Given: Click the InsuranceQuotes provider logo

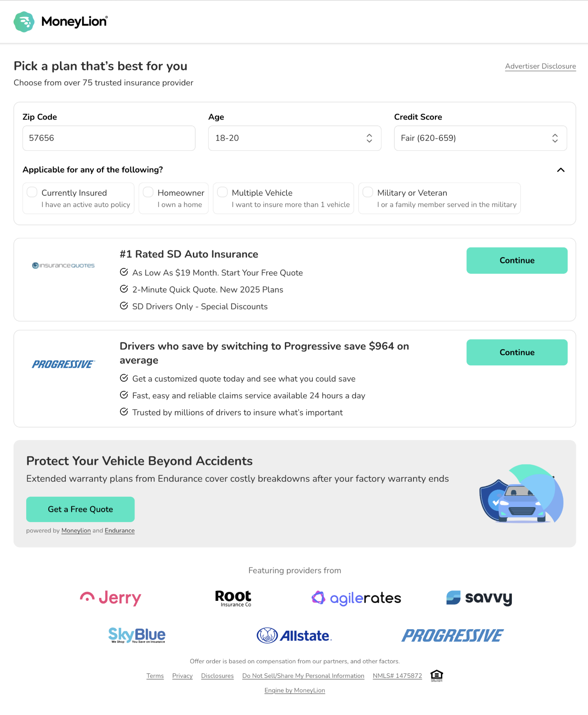Looking at the screenshot, I should click(x=63, y=265).
